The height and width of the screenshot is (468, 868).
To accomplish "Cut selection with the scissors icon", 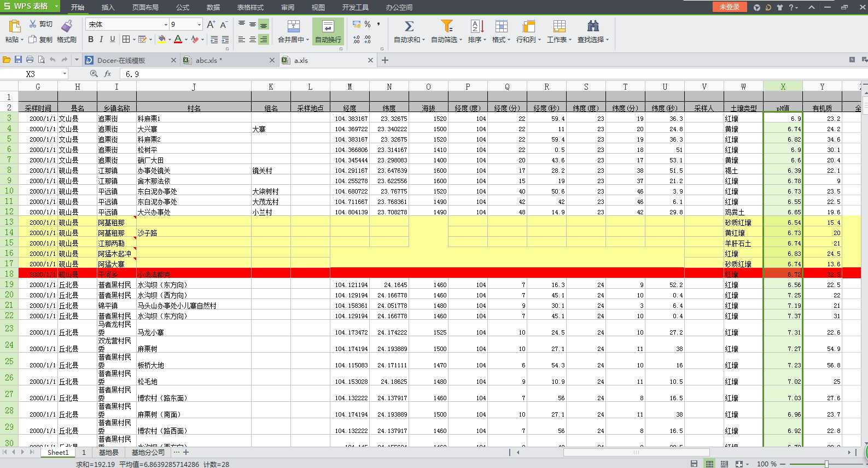I will point(33,24).
